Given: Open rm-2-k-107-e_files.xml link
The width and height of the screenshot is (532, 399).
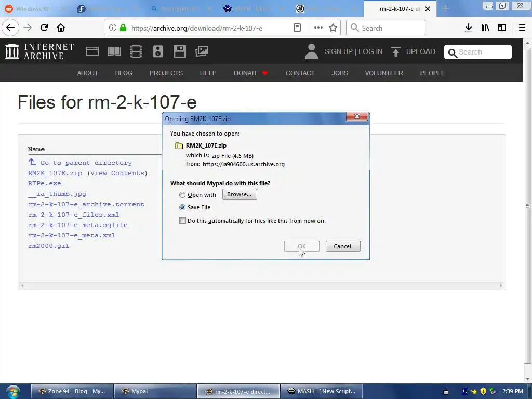Looking at the screenshot, I should [74, 215].
